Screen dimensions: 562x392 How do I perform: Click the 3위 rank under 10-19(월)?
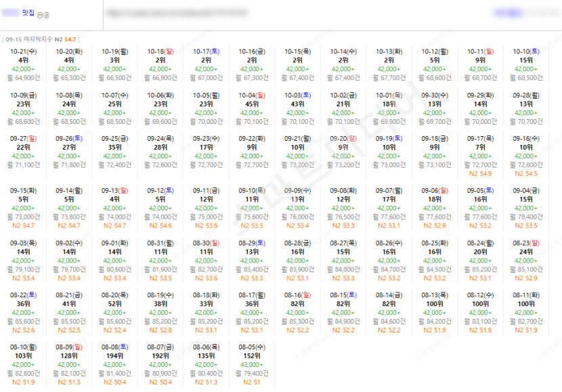[x=114, y=60]
